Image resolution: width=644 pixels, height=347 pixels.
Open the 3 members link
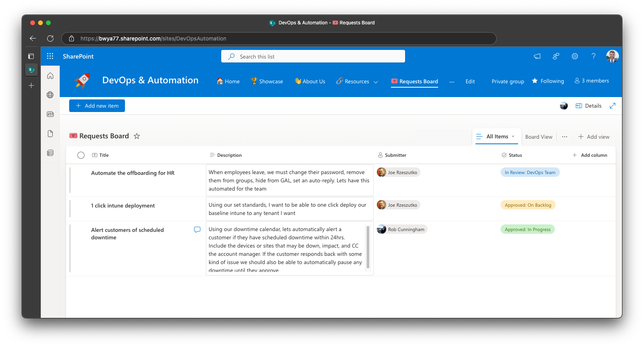click(x=592, y=81)
